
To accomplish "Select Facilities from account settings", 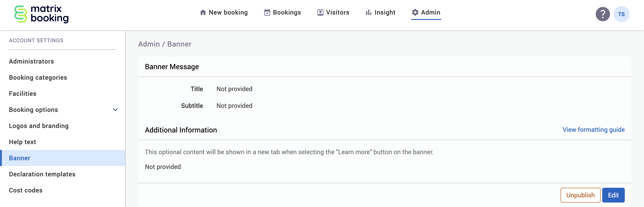I will pyautogui.click(x=23, y=94).
